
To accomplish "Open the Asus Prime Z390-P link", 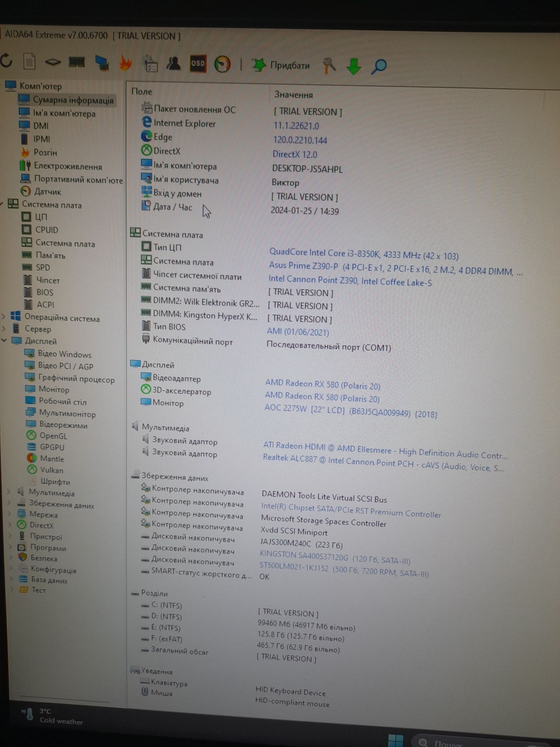I will 396,269.
